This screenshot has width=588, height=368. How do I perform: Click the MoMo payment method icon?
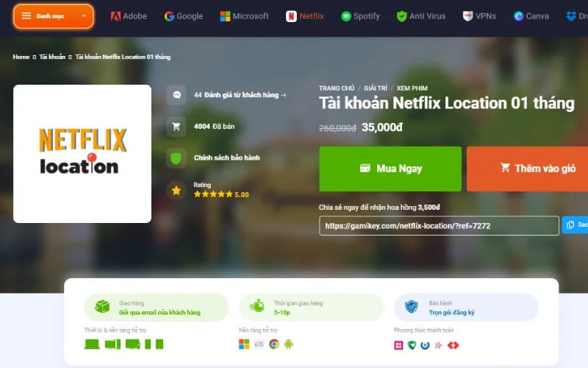pos(398,345)
